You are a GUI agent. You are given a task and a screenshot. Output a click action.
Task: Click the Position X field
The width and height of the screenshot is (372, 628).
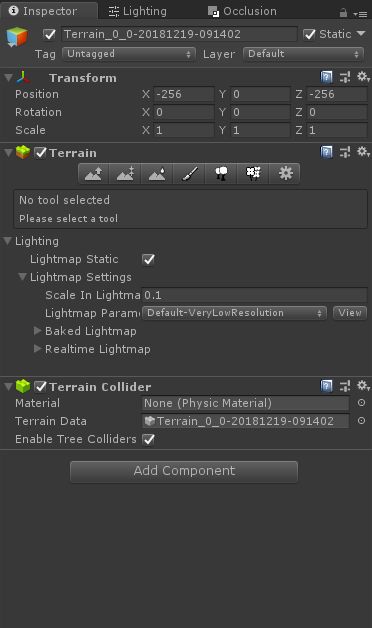click(x=184, y=95)
